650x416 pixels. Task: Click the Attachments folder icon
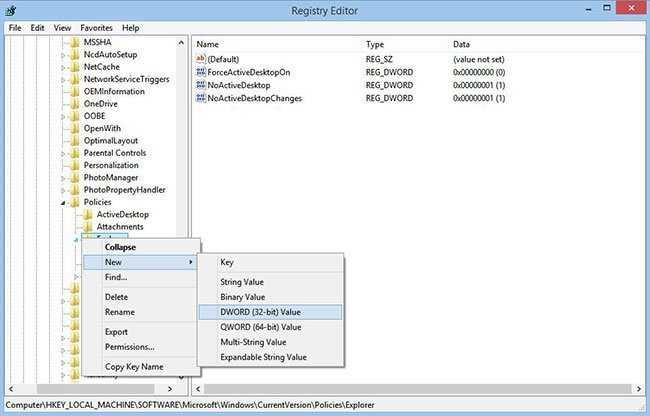tap(87, 227)
